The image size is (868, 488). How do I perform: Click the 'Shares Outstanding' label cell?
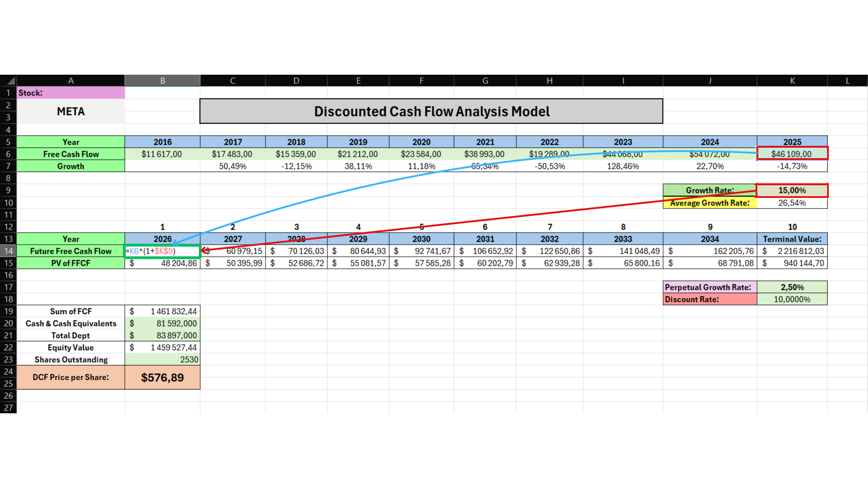(71, 360)
